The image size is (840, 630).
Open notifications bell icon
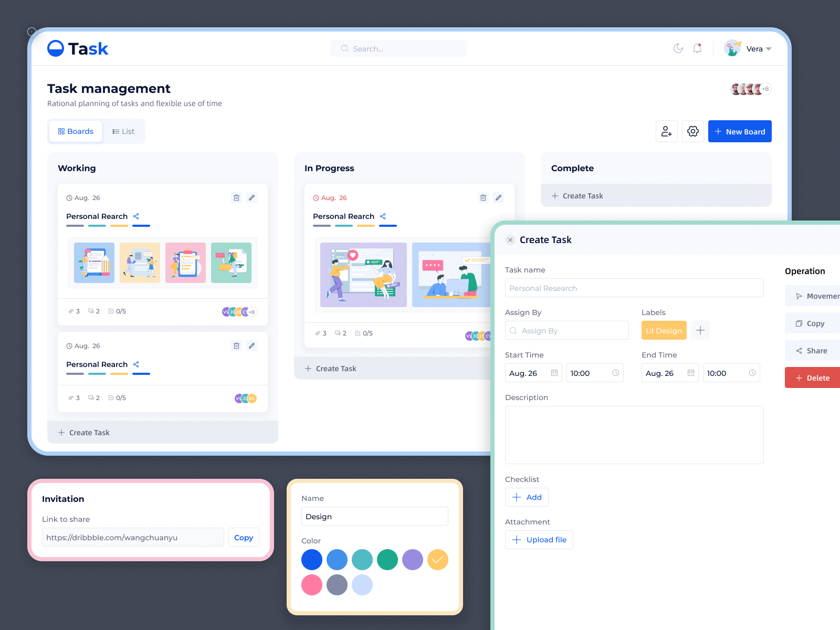click(697, 48)
